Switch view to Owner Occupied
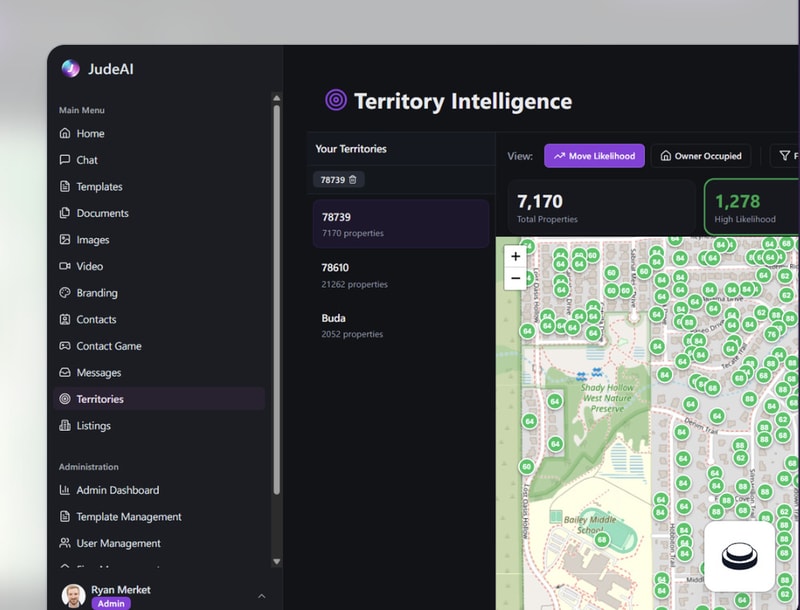The height and width of the screenshot is (610, 800). (701, 156)
